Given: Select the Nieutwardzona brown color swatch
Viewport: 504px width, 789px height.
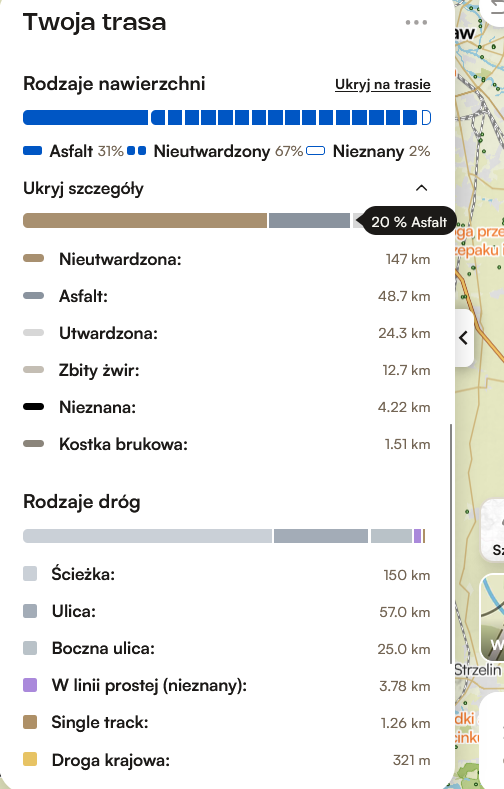Looking at the screenshot, I should click(x=34, y=259).
